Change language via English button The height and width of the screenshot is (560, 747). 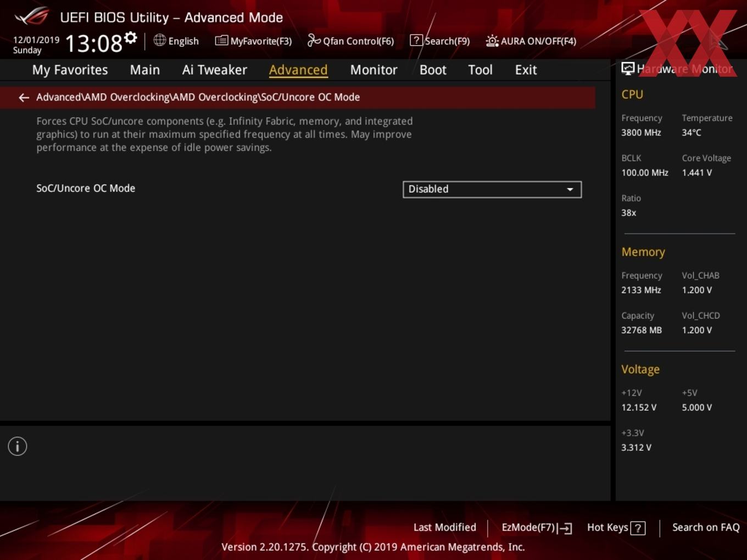[x=176, y=41]
